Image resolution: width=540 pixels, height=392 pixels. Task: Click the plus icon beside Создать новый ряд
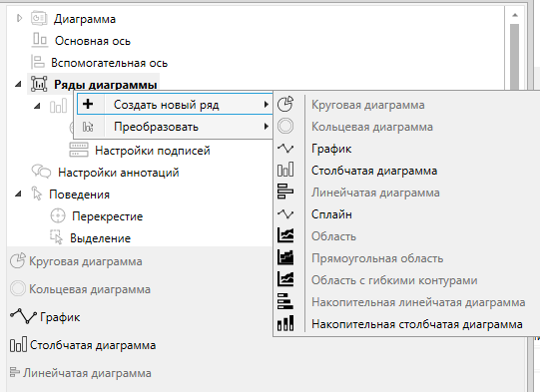tap(88, 104)
